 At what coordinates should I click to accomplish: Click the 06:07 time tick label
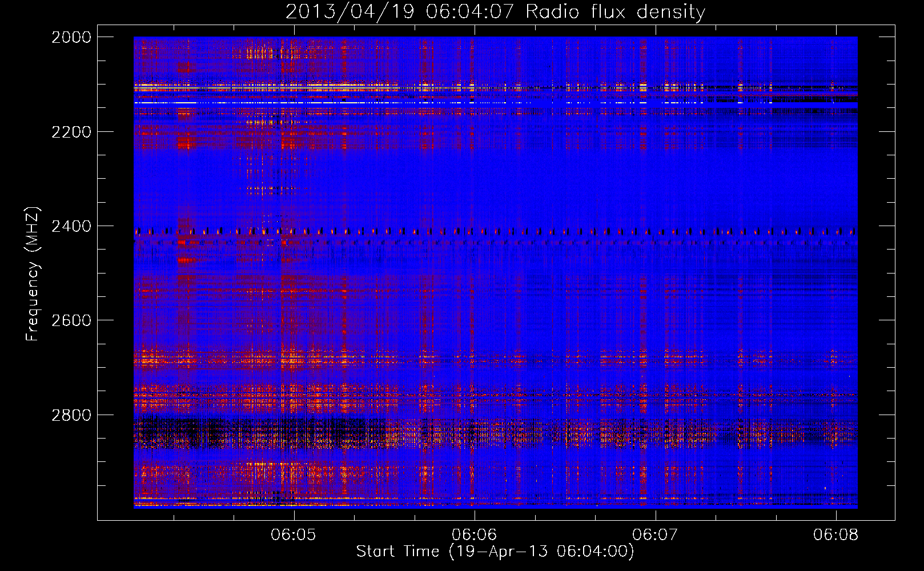[656, 535]
